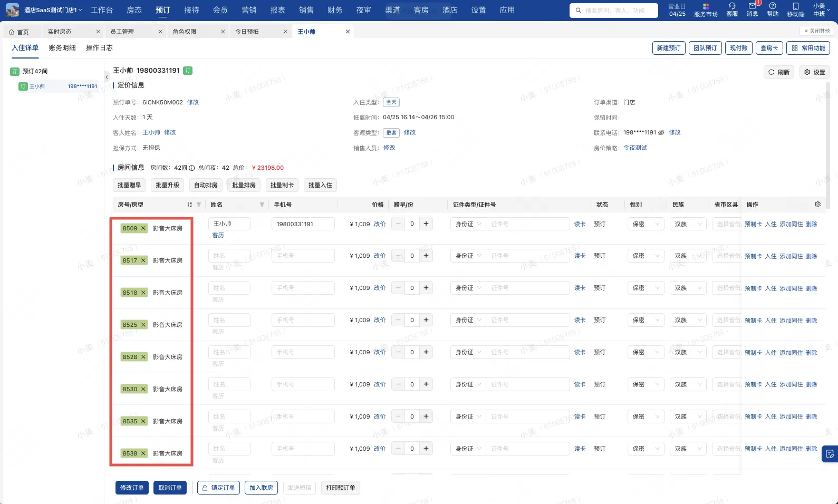Click the filter icon in 姓名 header
The width and height of the screenshot is (838, 504).
pos(262,205)
